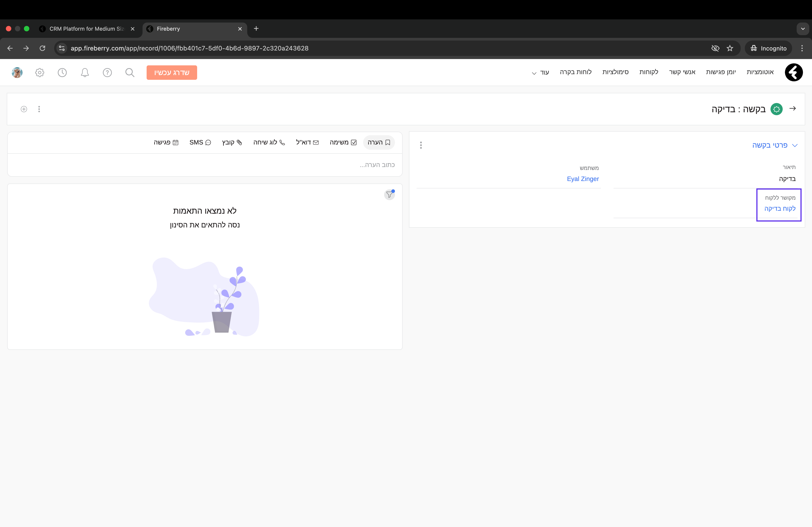Open the Fireberry logo home icon

pos(794,72)
